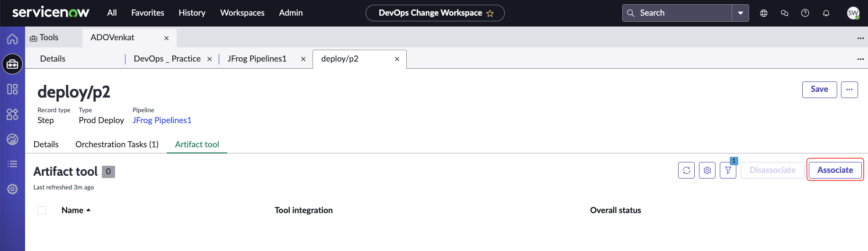
Task: Click the Save button
Action: (819, 90)
